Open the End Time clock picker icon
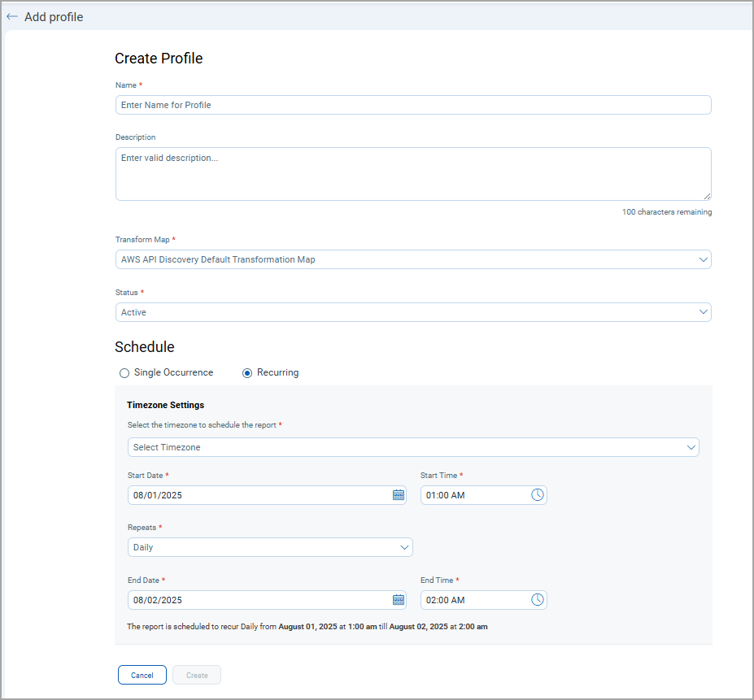 (538, 599)
